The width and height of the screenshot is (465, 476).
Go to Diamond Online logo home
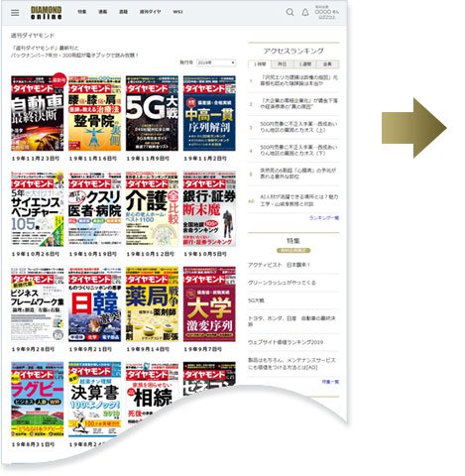point(47,13)
